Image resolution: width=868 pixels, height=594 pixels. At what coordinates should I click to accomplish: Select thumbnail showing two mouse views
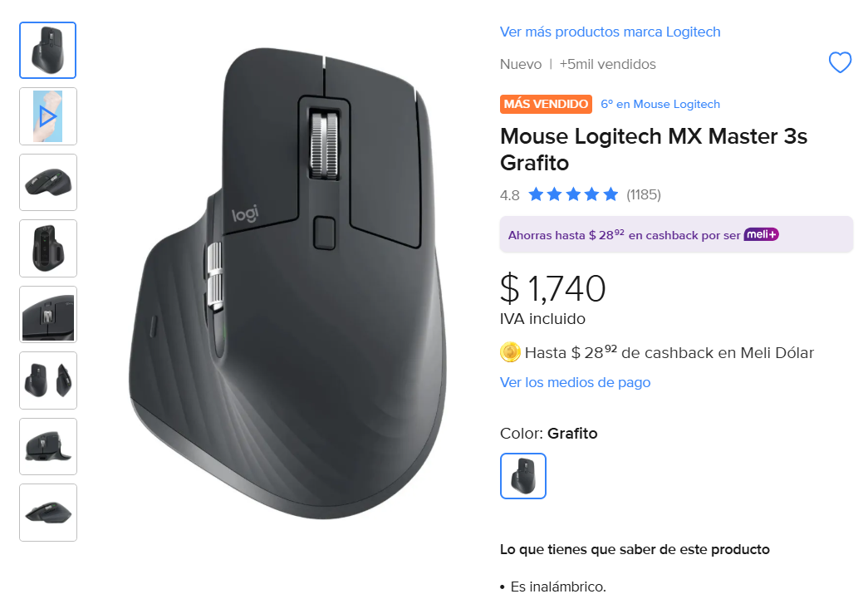(48, 380)
